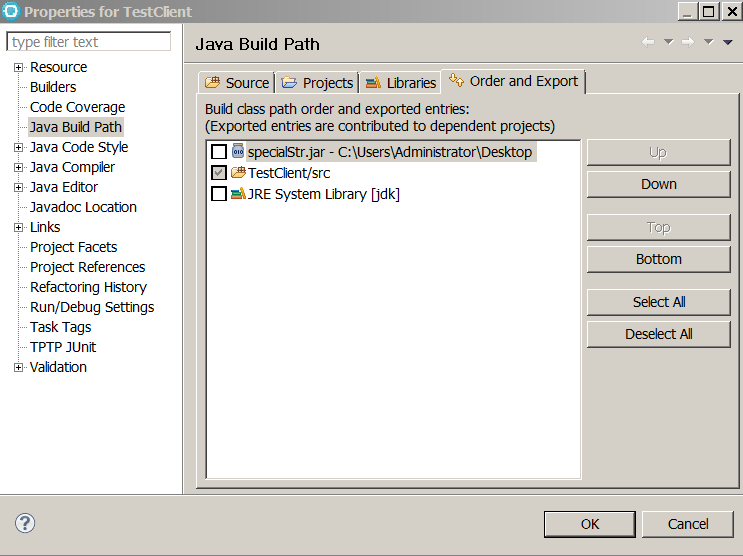The height and width of the screenshot is (556, 743).
Task: Select the Java Build Path item
Action: pyautogui.click(x=76, y=127)
